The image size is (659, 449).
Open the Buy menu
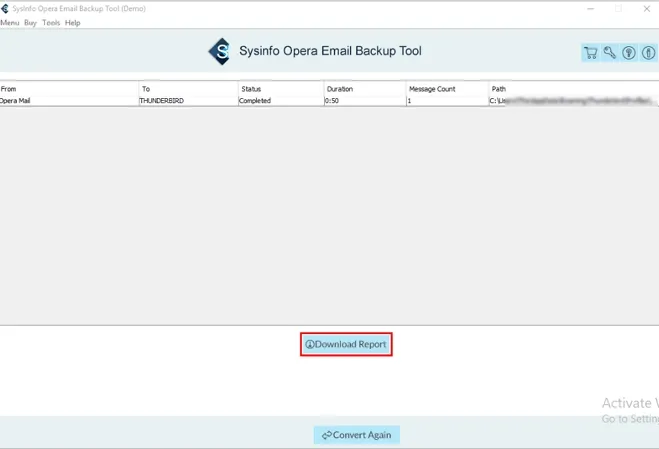(30, 23)
